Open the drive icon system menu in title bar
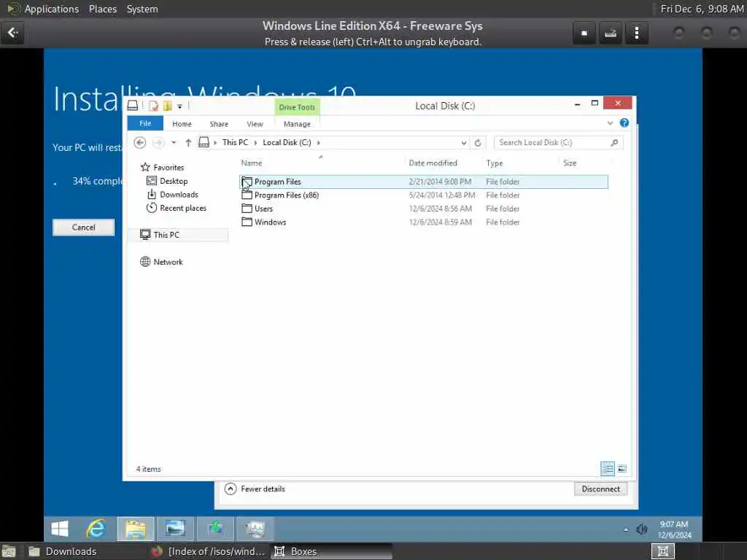The height and width of the screenshot is (560, 747). coord(133,106)
